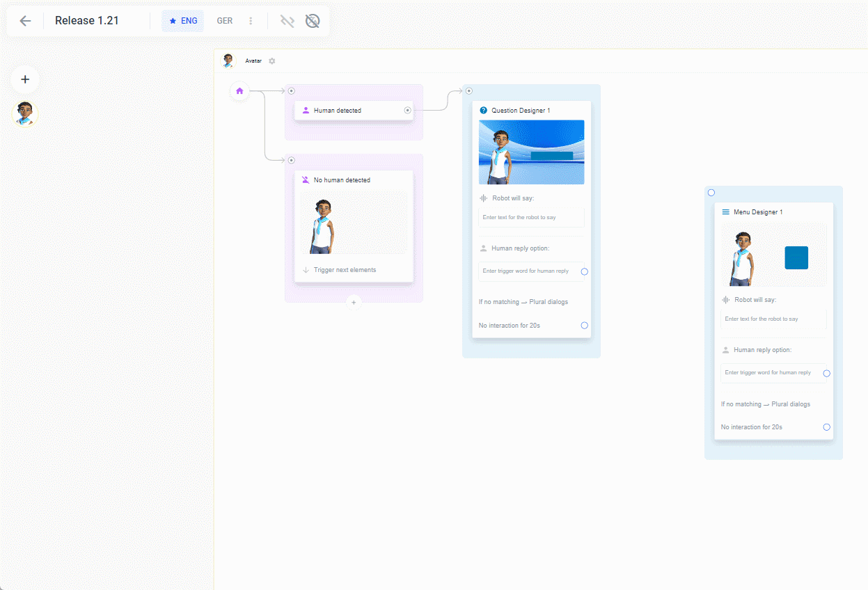The width and height of the screenshot is (868, 590).
Task: Switch to the GER language tab
Action: 224,21
